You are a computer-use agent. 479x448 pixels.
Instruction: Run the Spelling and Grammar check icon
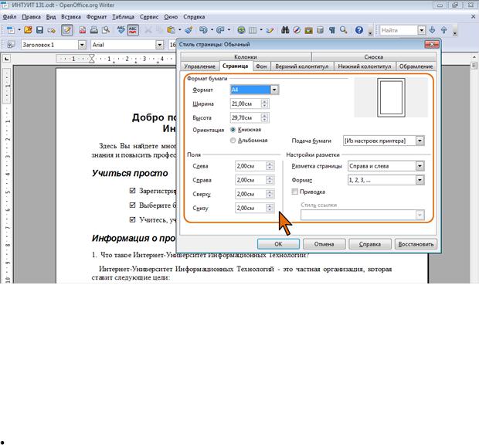click(x=121, y=30)
